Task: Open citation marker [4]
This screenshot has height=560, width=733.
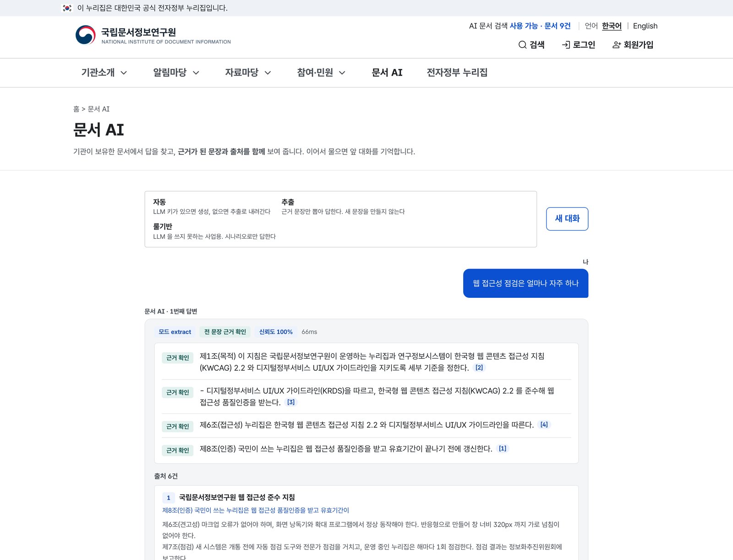Action: pyautogui.click(x=544, y=425)
